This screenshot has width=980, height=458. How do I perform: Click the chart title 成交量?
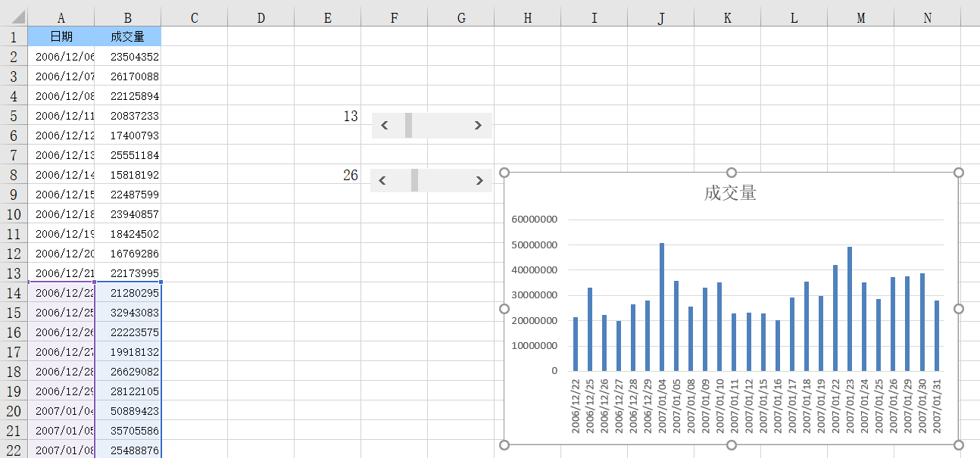[x=730, y=193]
